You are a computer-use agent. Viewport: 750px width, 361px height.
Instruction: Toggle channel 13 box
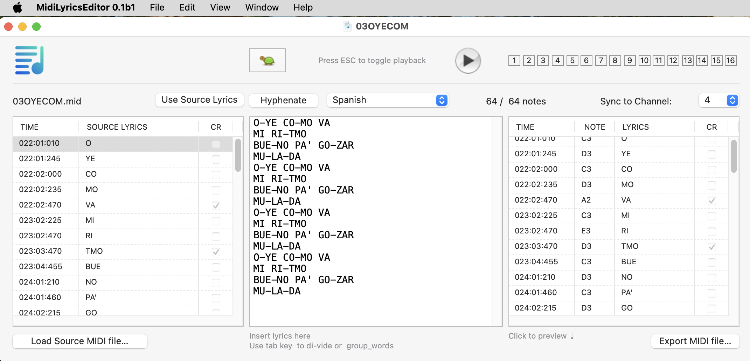click(x=687, y=60)
